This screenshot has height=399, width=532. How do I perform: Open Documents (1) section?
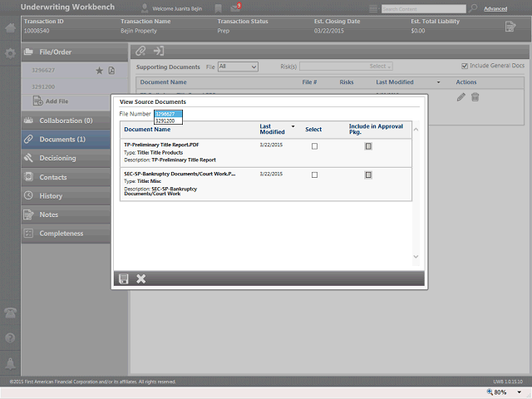pos(66,140)
